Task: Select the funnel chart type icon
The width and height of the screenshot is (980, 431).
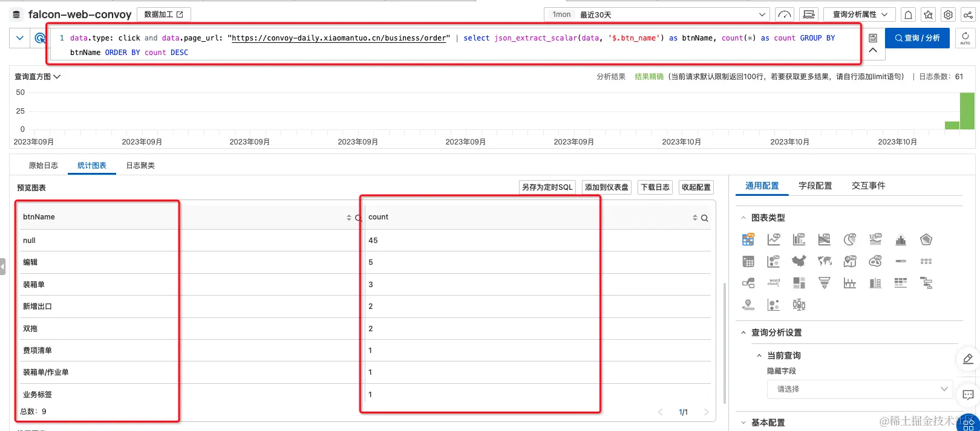Action: 825,283
